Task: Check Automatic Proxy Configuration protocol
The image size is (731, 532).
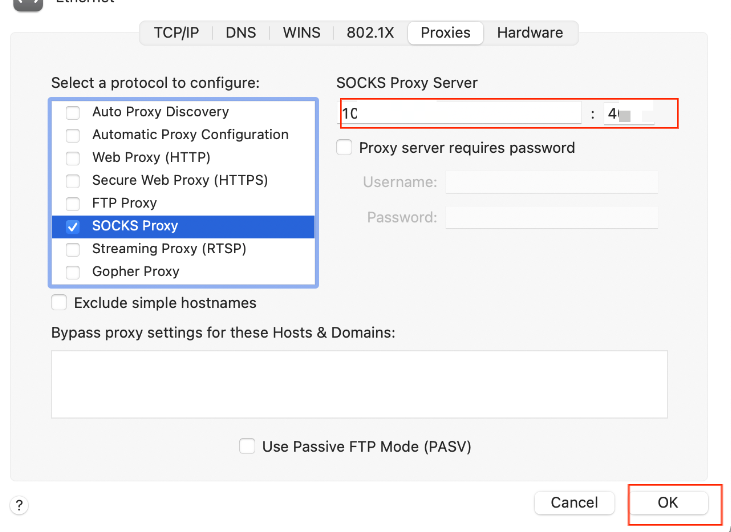Action: click(73, 135)
